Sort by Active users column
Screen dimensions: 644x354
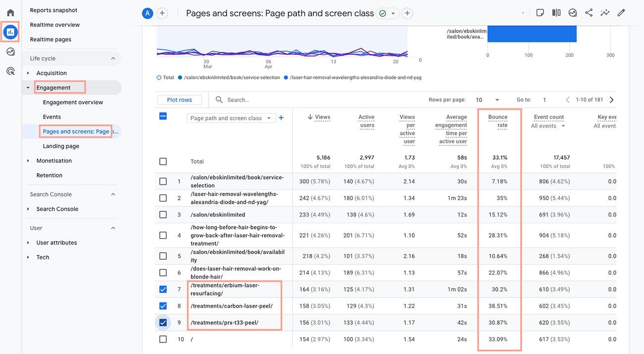[367, 121]
